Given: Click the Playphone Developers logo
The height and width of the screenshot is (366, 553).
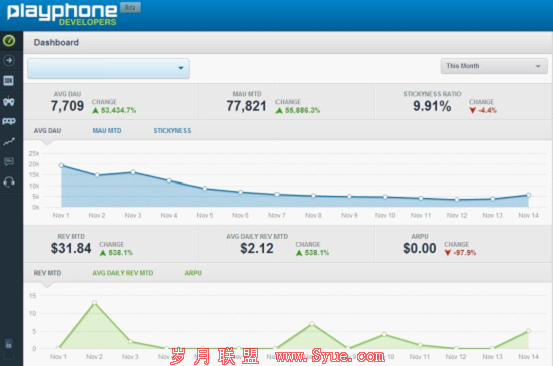Looking at the screenshot, I should (62, 14).
